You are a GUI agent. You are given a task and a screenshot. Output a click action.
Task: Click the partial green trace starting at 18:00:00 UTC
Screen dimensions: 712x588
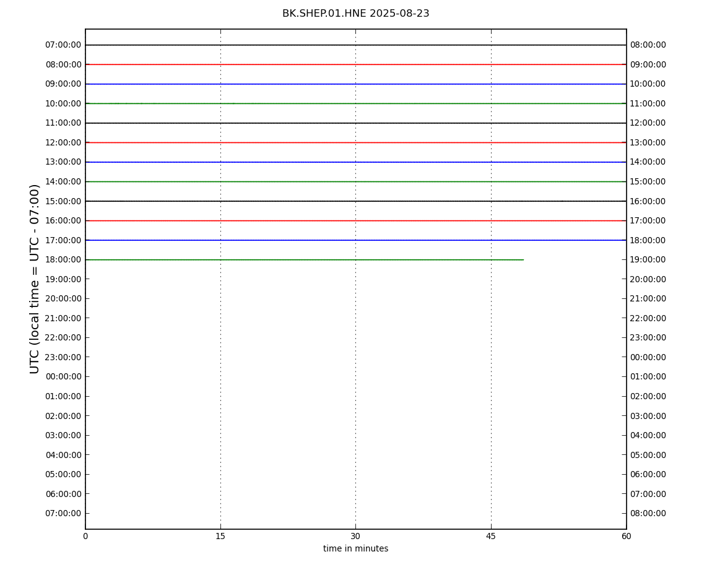[304, 260]
